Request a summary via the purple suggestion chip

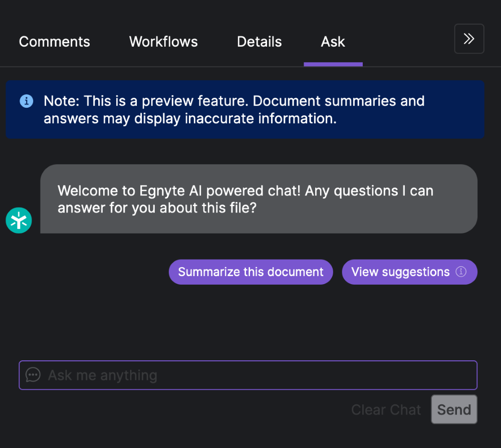pyautogui.click(x=250, y=272)
